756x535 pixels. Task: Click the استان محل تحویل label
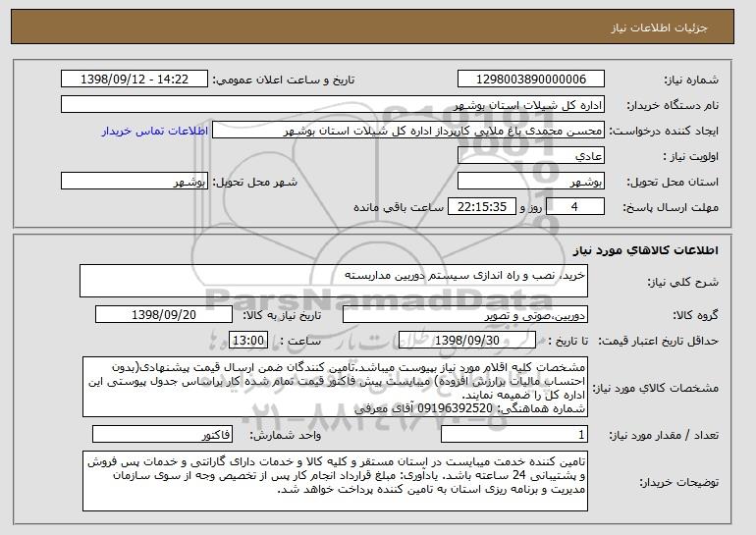[x=673, y=182]
